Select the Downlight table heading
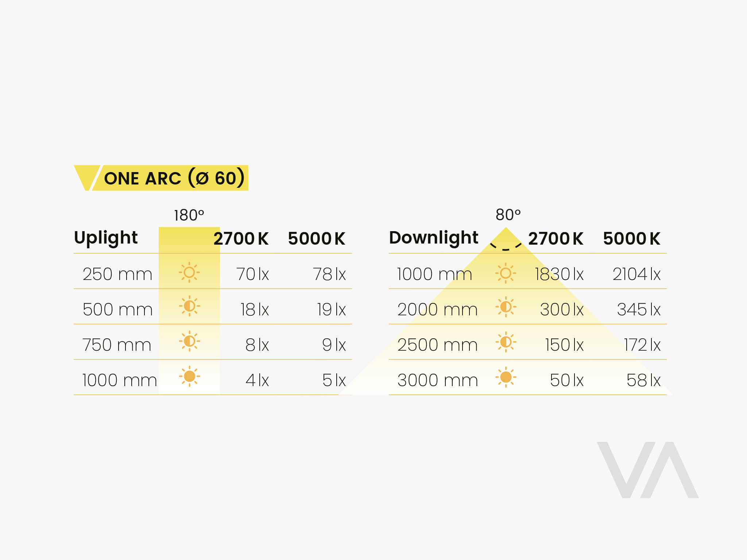 [434, 238]
